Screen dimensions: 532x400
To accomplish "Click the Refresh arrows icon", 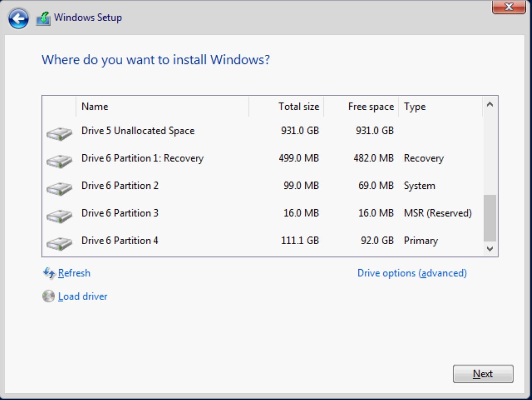I will click(x=48, y=273).
